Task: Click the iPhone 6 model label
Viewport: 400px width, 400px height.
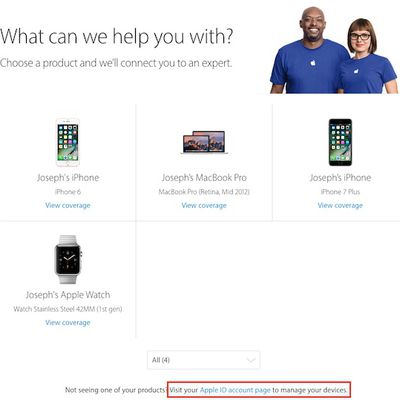Action: click(x=68, y=192)
